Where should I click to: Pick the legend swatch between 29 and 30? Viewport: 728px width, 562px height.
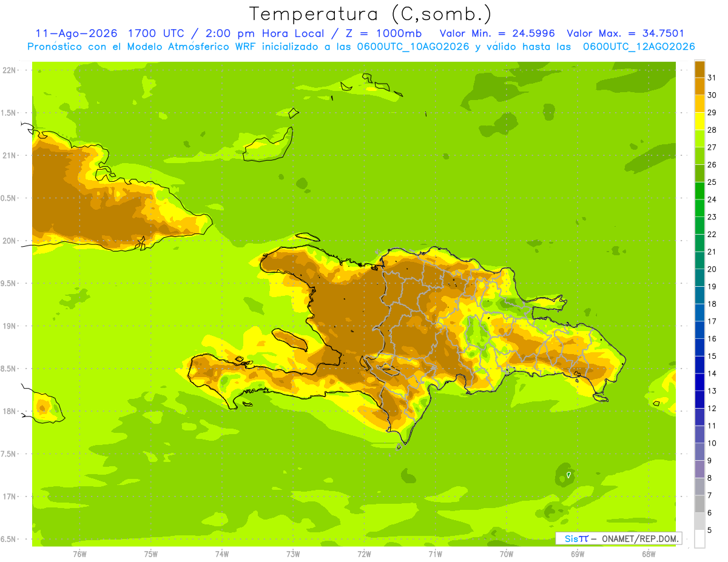[699, 104]
